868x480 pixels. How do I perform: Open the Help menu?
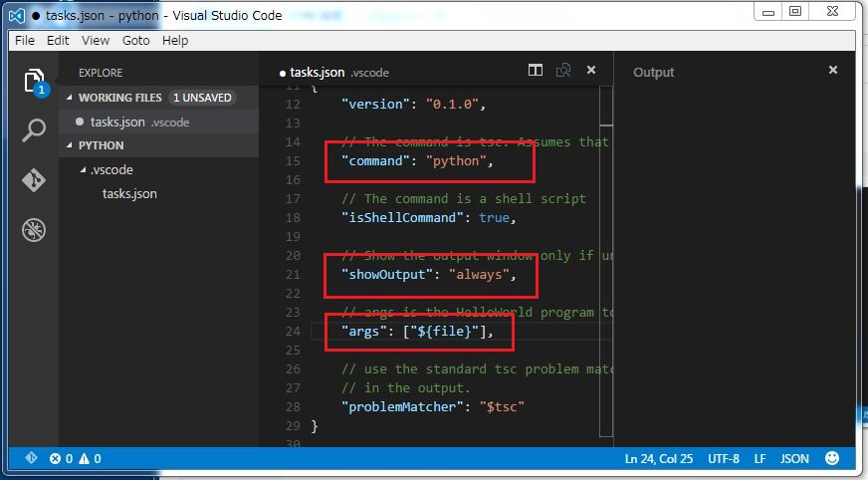(x=175, y=41)
